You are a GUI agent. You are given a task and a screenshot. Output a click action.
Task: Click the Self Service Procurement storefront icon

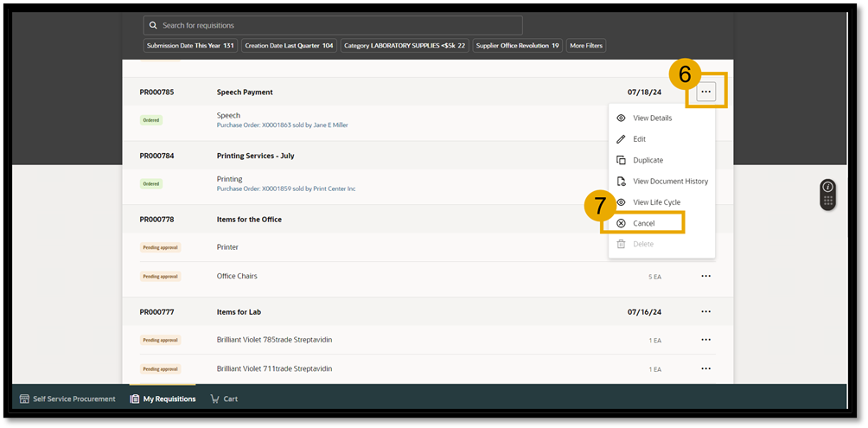(25, 399)
